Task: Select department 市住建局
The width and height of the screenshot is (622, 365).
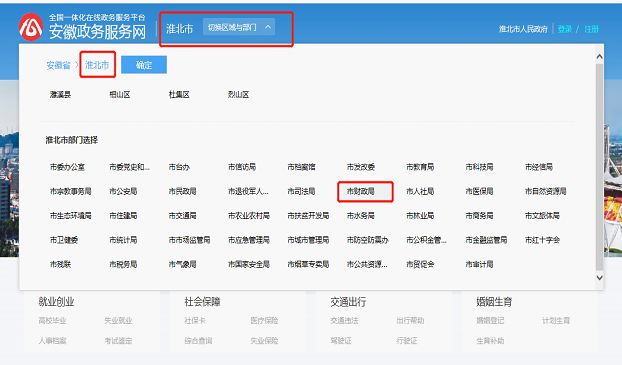Action: pos(123,215)
